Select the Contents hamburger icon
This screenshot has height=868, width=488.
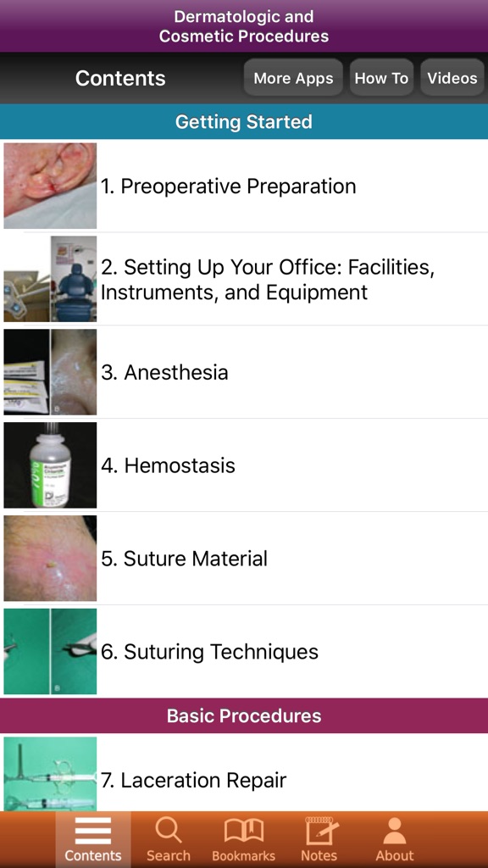[x=93, y=833]
